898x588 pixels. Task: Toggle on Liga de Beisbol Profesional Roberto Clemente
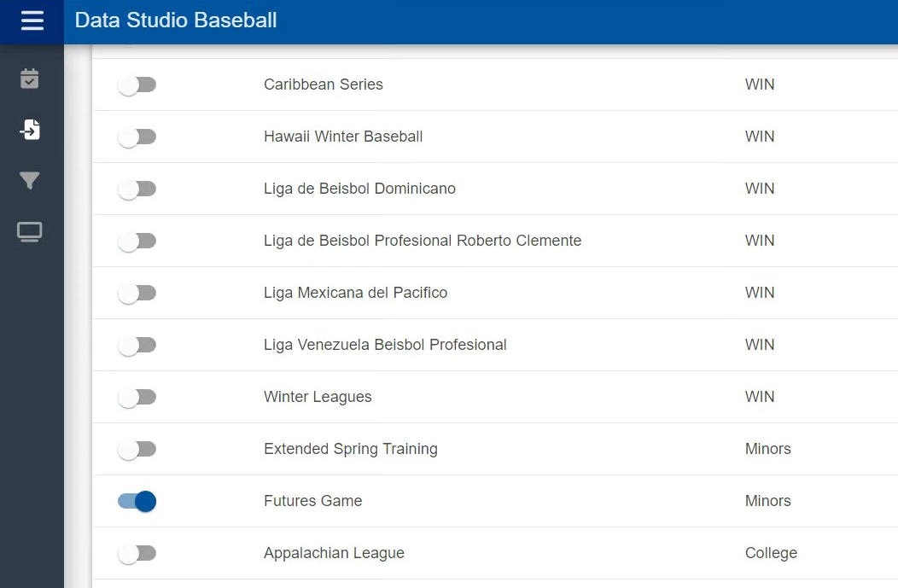click(137, 241)
